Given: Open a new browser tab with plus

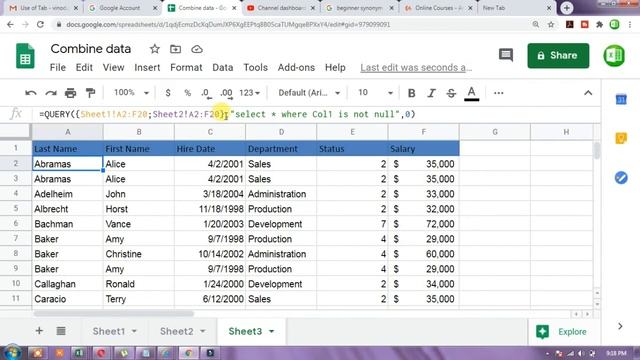Looking at the screenshot, I should click(567, 8).
